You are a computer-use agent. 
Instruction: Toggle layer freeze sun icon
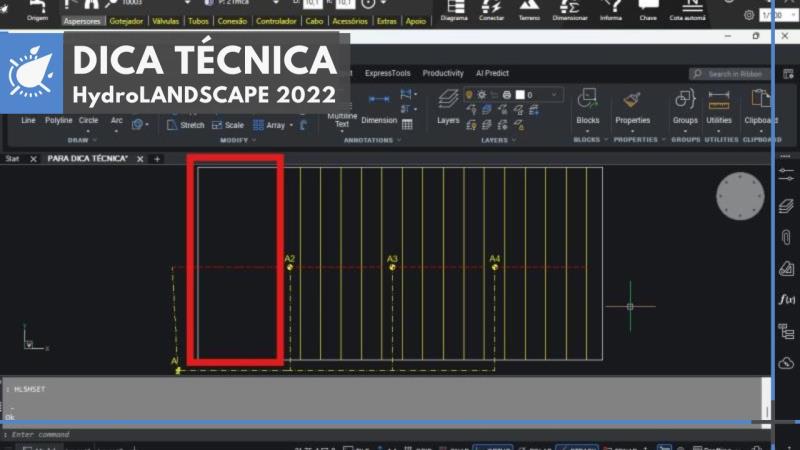tap(482, 95)
